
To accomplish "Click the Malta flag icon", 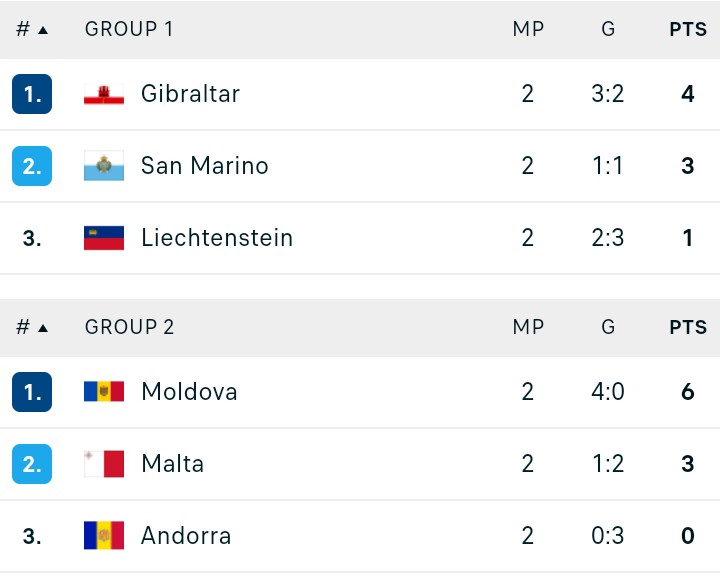I will pos(104,464).
